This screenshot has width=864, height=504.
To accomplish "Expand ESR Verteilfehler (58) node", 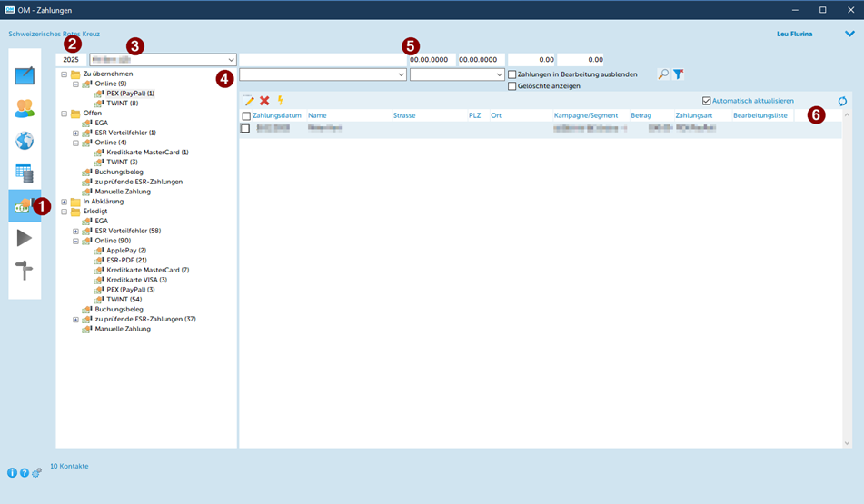I will [x=75, y=231].
